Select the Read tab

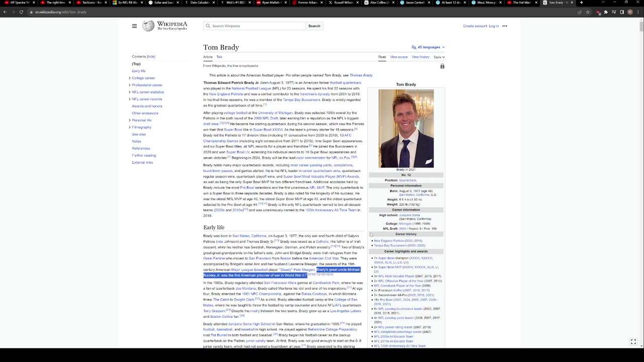[382, 57]
